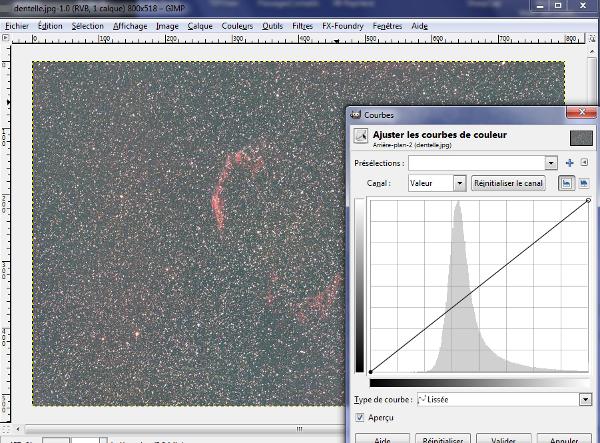Image resolution: width=600 pixels, height=443 pixels.
Task: Expand the Canal Valeur dropdown
Action: (x=460, y=183)
